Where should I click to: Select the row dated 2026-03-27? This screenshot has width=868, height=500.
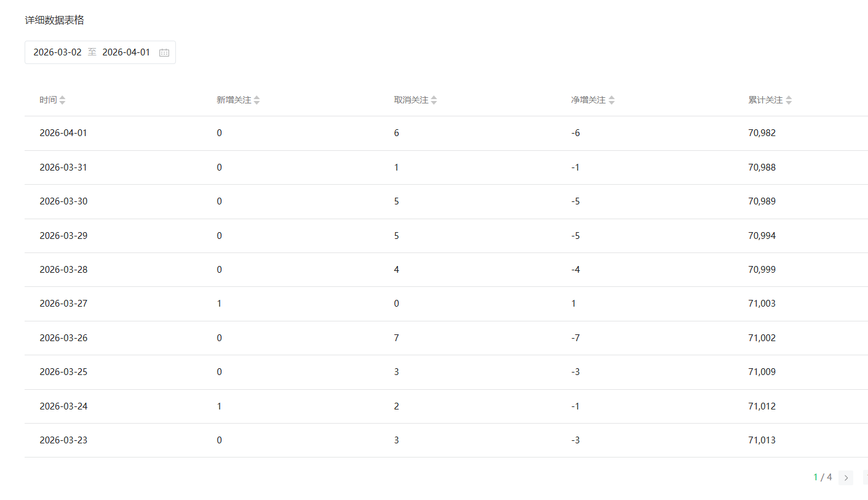[63, 304]
